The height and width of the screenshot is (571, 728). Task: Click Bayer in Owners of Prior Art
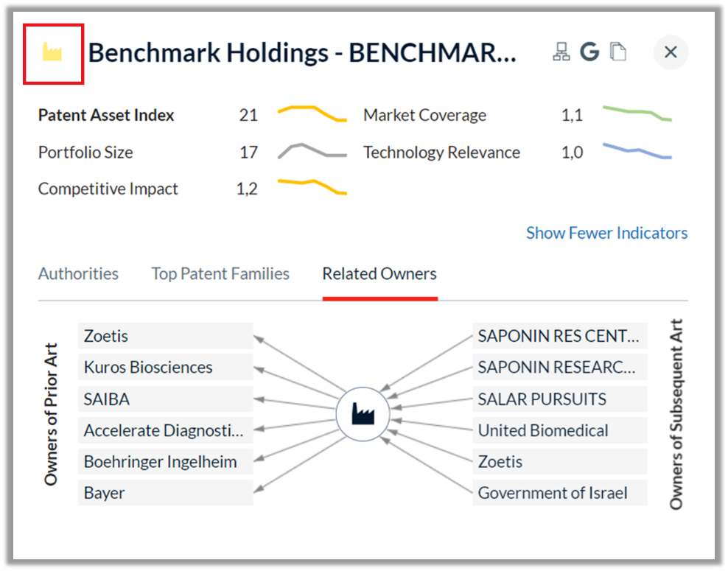point(165,493)
